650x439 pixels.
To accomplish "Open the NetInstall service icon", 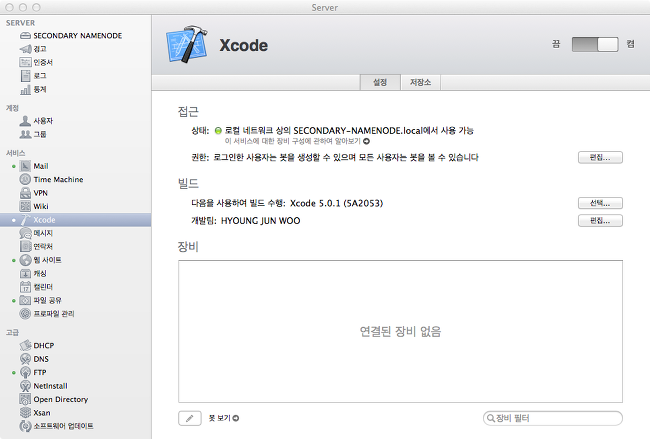I will point(25,386).
